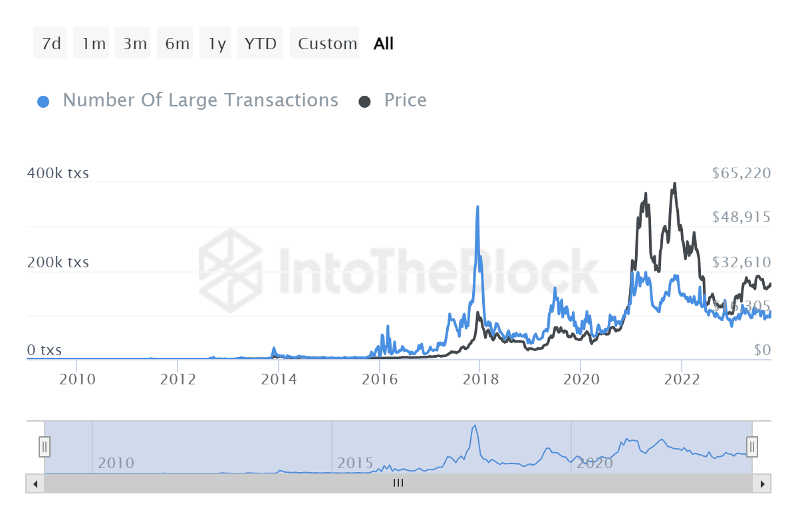Click the 2015 label in navigator
The image size is (798, 532).
click(355, 463)
